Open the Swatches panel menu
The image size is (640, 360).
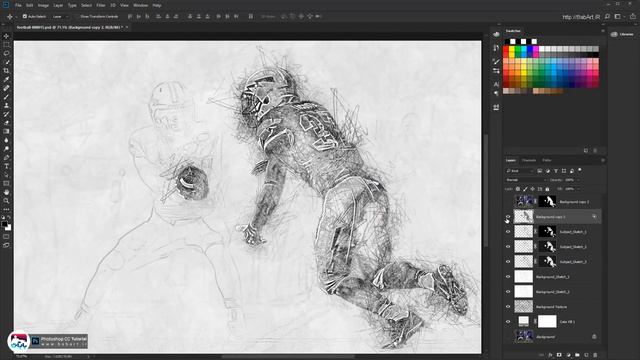click(x=603, y=31)
